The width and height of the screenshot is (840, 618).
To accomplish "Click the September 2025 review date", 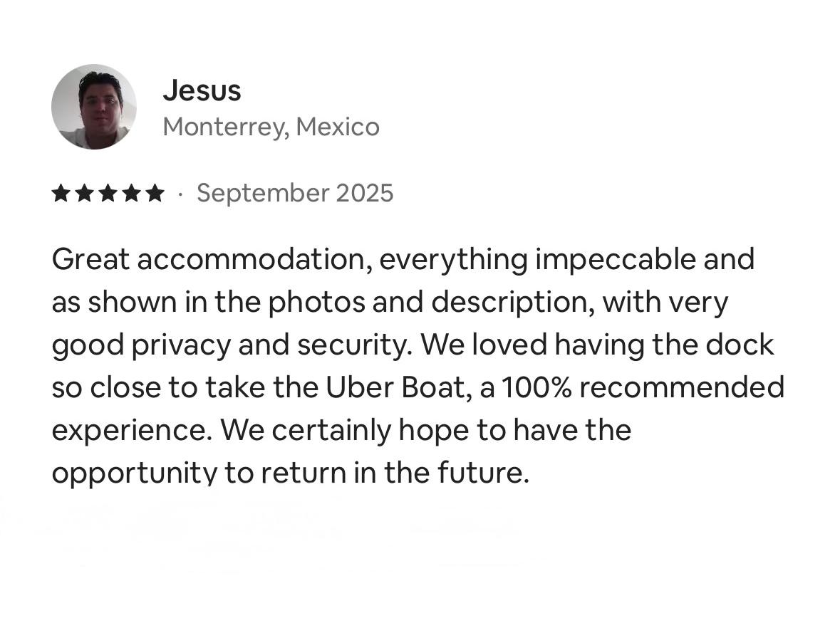I will pyautogui.click(x=295, y=193).
